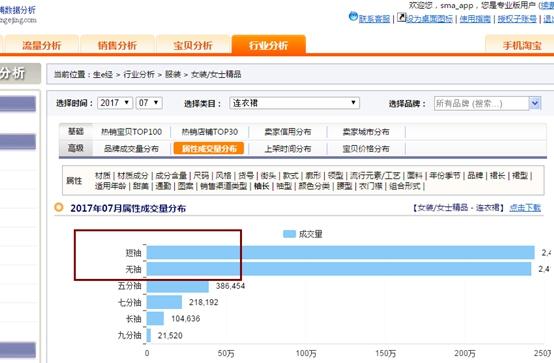Click the 104,636 value beside 长袖
The height and width of the screenshot is (363, 554).
185,318
